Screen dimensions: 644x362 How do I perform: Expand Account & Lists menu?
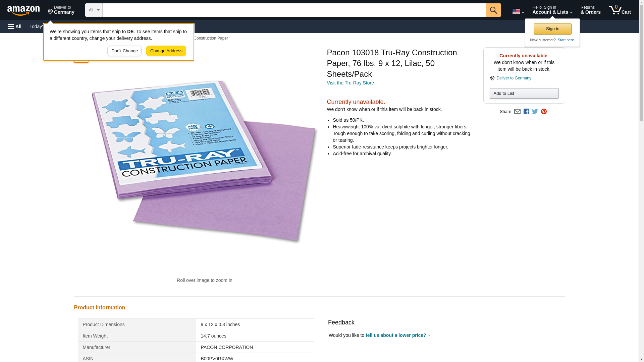(x=552, y=10)
